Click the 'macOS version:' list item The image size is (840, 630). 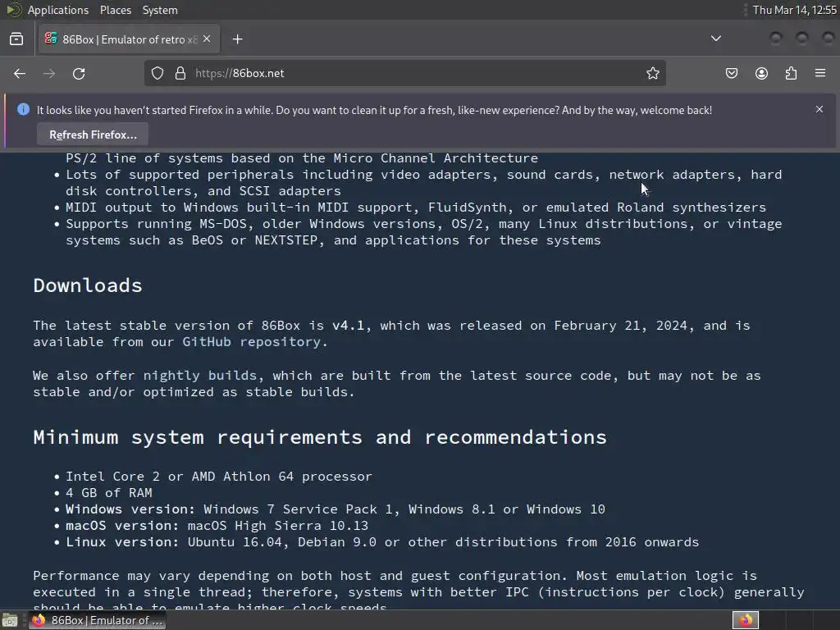(x=217, y=526)
